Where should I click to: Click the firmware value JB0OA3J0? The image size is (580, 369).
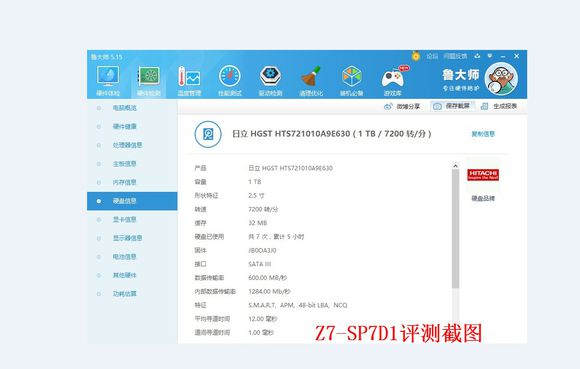point(262,250)
